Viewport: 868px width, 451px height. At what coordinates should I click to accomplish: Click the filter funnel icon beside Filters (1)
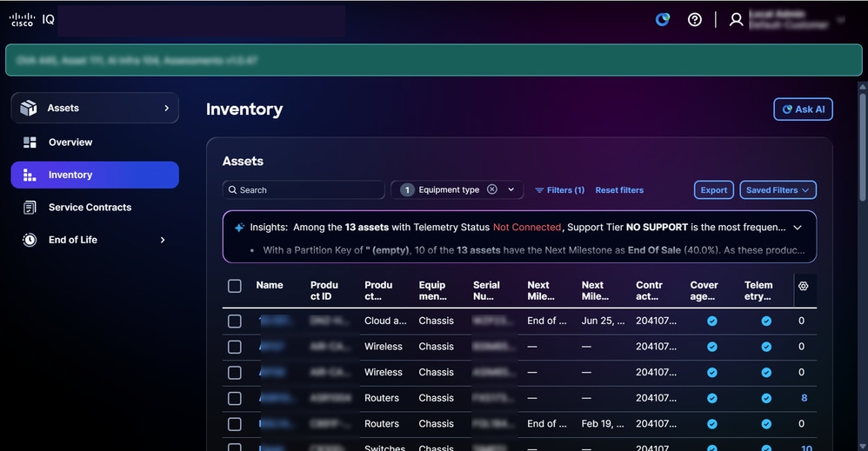click(539, 190)
